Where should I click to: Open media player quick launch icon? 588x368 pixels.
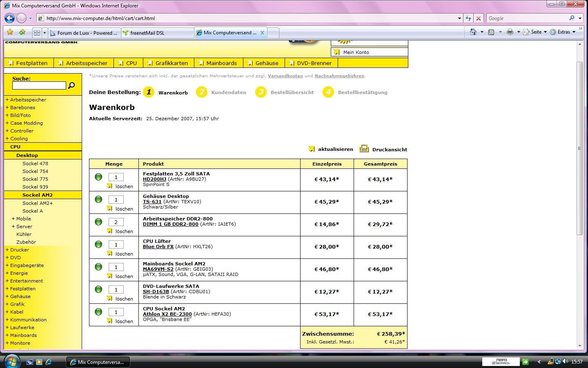39,362
